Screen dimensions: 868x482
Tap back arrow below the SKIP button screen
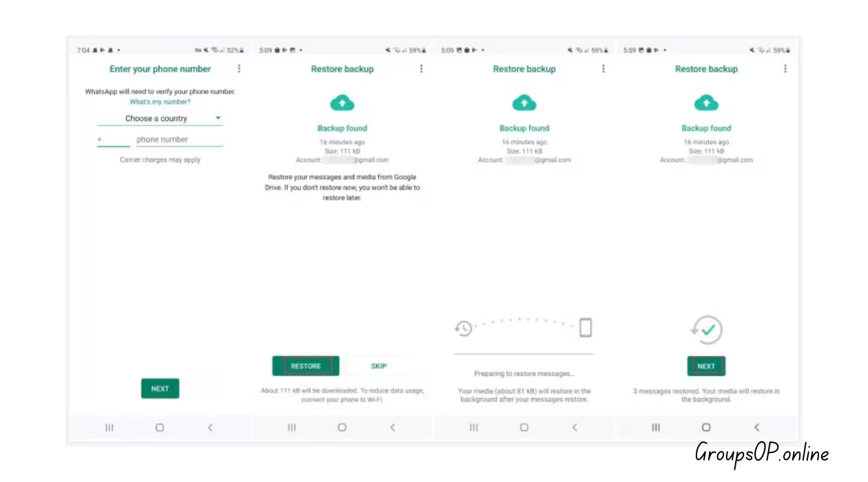pyautogui.click(x=393, y=428)
